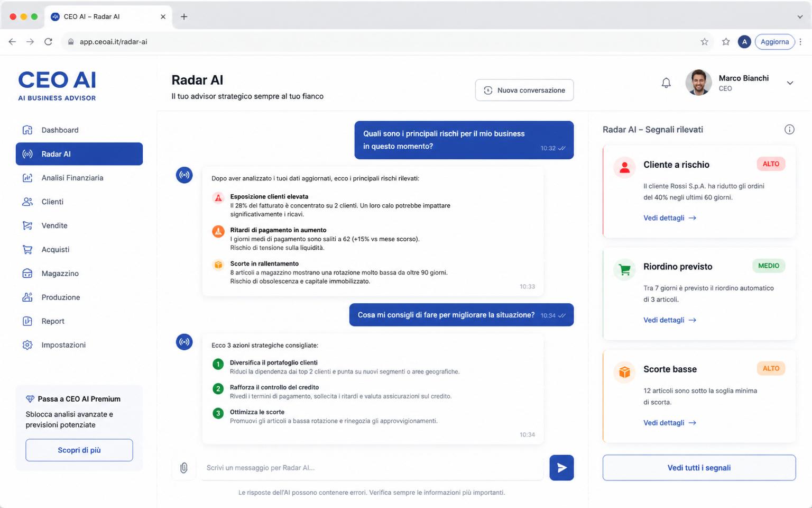Click Vedi dettagli under Cliente a rischio

click(670, 218)
